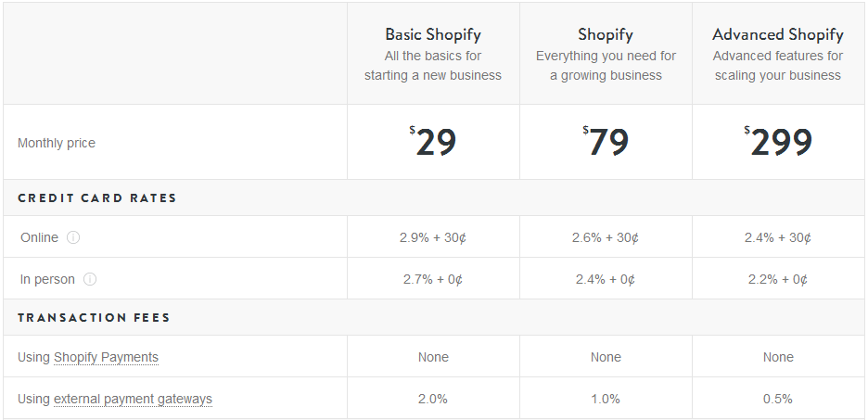Image resolution: width=868 pixels, height=420 pixels.
Task: Follow the external payment gateways link
Action: 133,399
